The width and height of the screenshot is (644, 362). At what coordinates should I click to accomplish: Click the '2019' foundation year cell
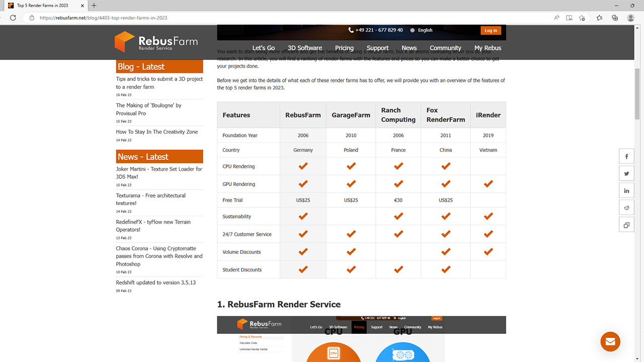488,135
